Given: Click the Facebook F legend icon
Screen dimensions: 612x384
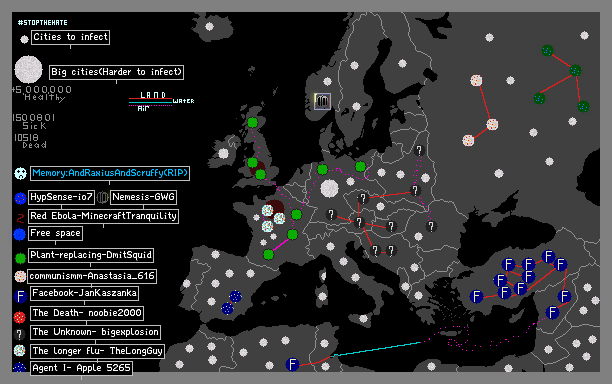Looking at the screenshot, I should (20, 296).
